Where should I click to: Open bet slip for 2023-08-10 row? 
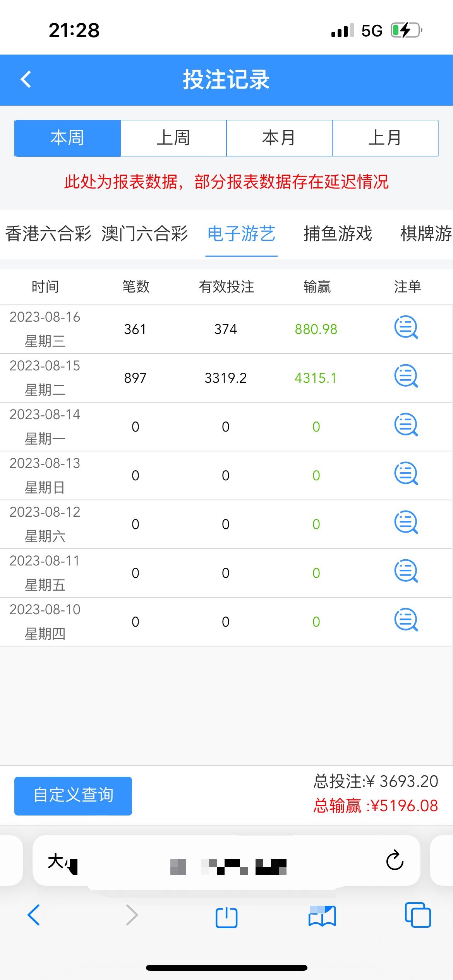click(x=406, y=620)
